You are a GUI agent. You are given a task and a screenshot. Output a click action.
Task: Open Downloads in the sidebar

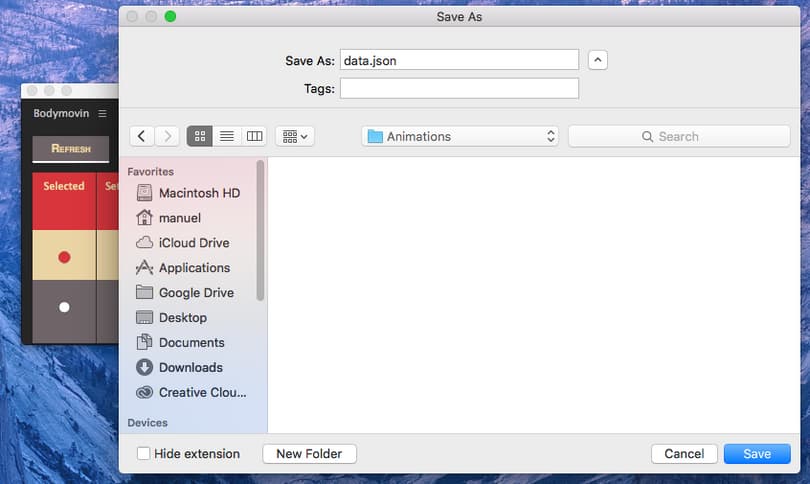[x=189, y=367]
